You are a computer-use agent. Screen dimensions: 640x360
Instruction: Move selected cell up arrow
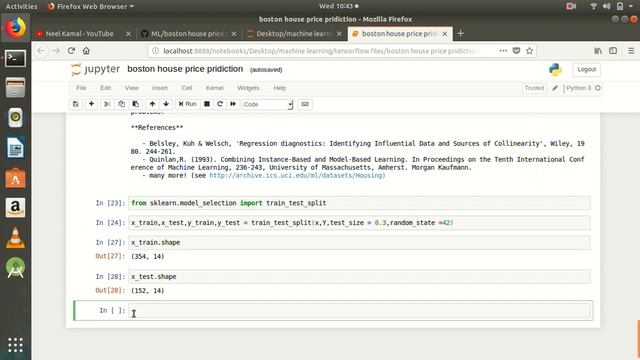point(152,104)
